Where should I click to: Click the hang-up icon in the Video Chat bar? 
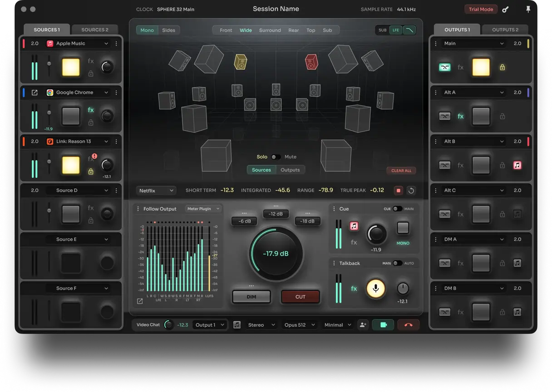click(x=408, y=325)
